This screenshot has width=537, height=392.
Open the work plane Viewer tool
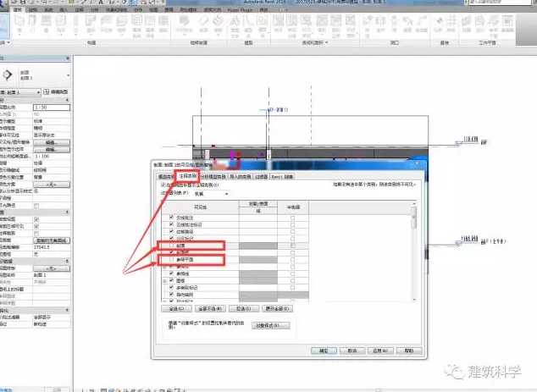(x=507, y=24)
